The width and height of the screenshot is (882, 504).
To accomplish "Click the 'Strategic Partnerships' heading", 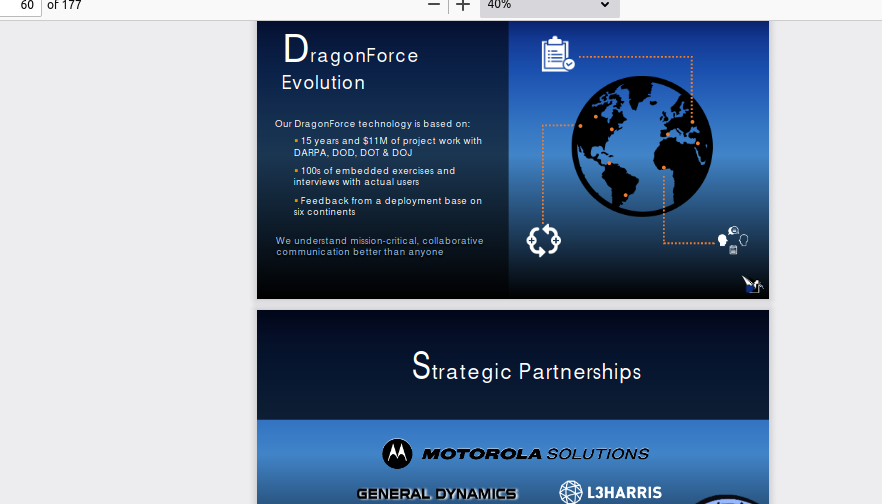I will [526, 367].
